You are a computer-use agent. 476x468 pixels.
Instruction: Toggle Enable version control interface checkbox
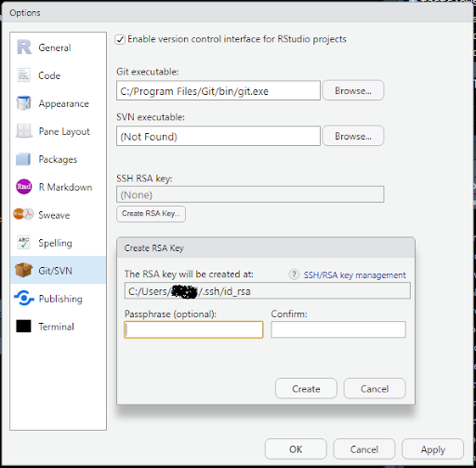[120, 39]
